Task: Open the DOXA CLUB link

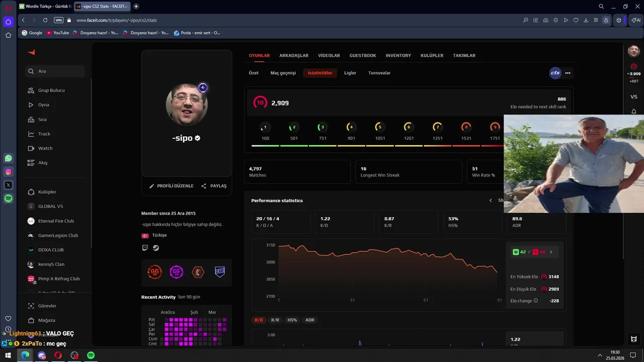Action: tap(51, 250)
